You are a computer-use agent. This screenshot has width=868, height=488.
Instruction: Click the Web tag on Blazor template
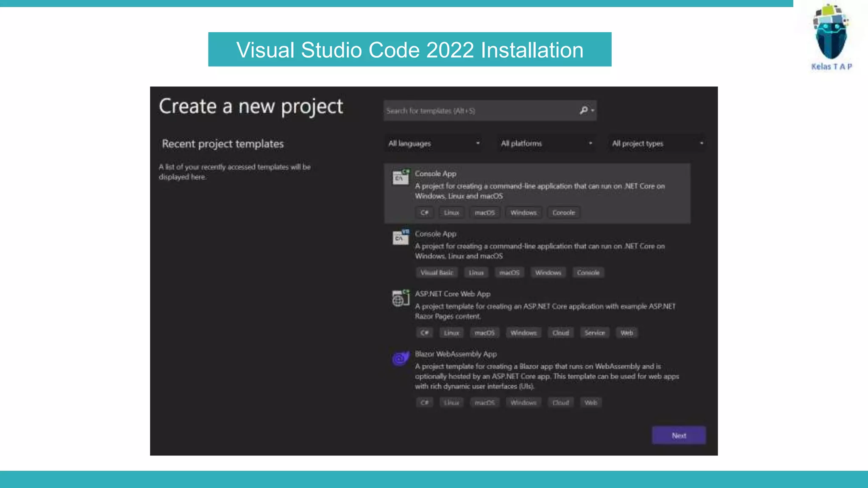590,403
